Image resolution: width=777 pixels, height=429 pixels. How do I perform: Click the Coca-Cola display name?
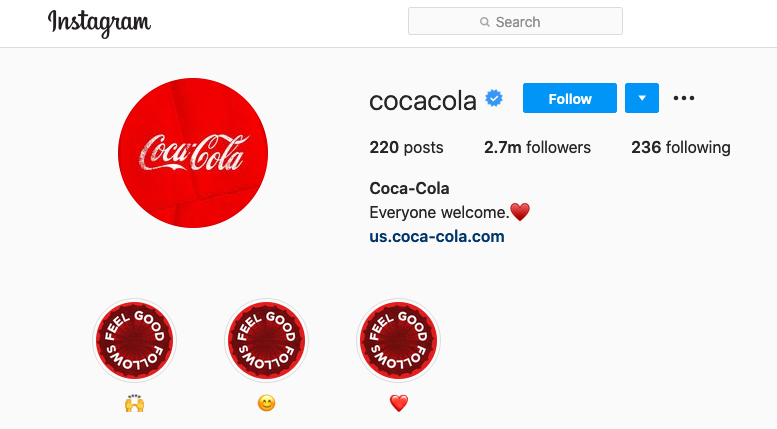[x=410, y=188]
